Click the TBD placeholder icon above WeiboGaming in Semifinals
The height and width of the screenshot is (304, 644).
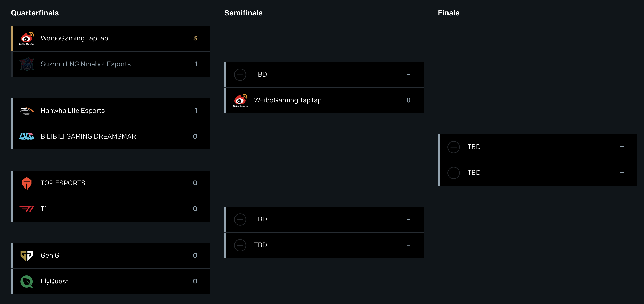(x=240, y=74)
